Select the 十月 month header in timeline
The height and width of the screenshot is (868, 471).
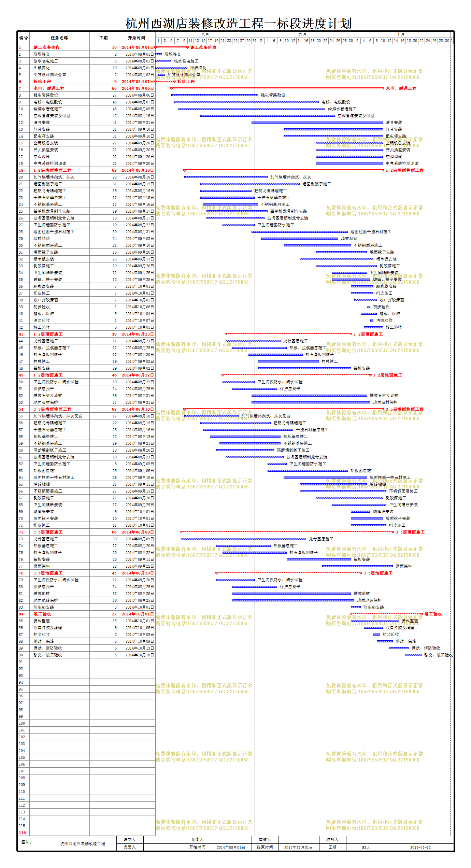click(401, 34)
